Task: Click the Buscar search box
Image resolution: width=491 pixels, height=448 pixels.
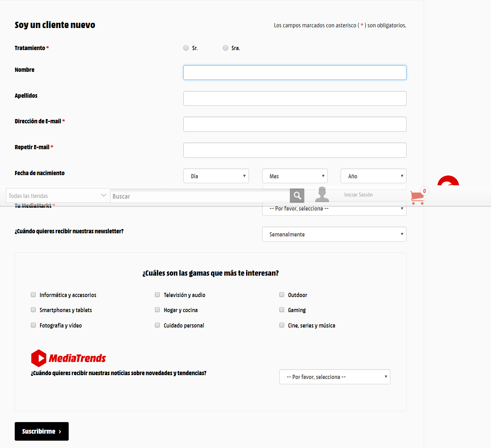Action: click(200, 196)
